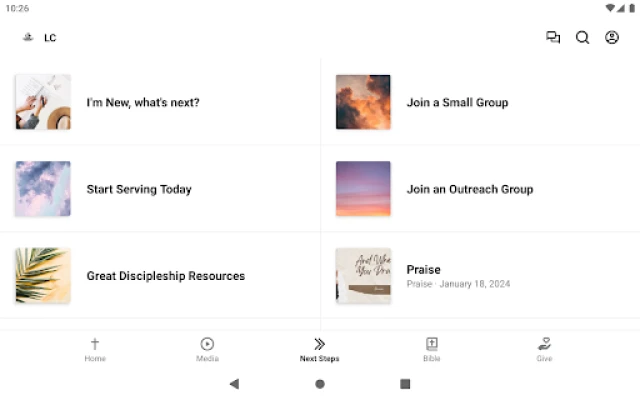Tap the orange clouds thumbnail
Screen dimensions: 640x400
pyautogui.click(x=363, y=102)
